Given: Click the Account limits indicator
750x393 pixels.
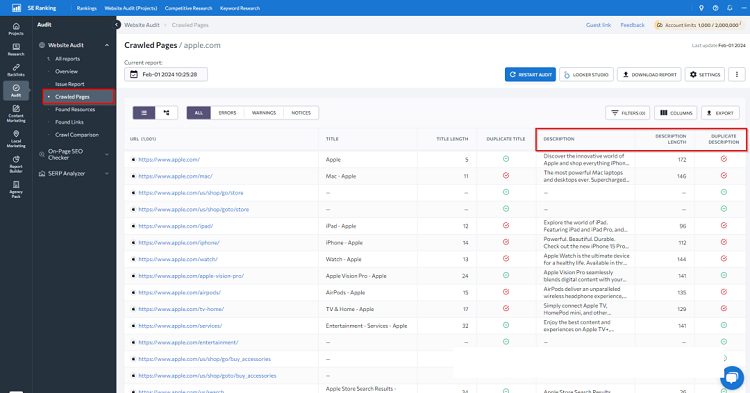Looking at the screenshot, I should coord(699,25).
